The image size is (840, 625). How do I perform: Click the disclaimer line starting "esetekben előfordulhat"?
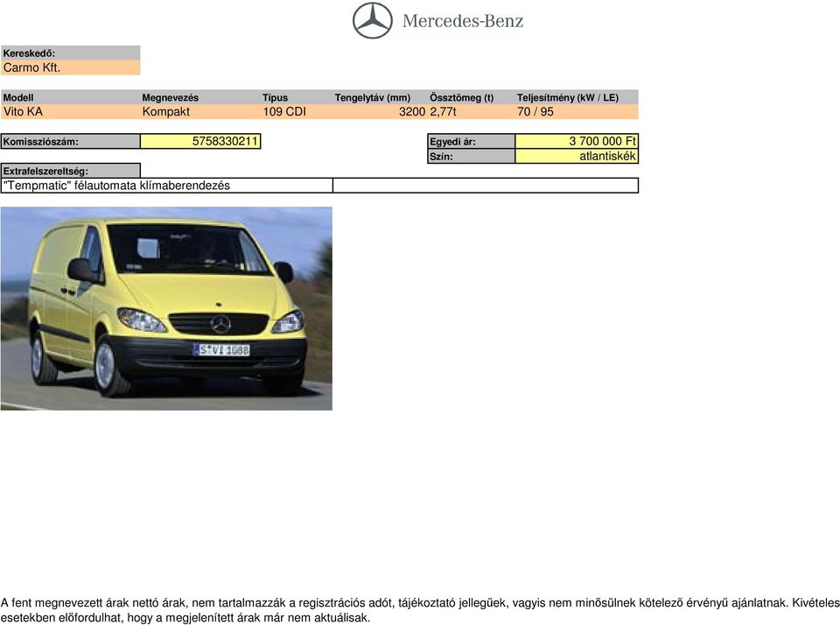(x=185, y=617)
